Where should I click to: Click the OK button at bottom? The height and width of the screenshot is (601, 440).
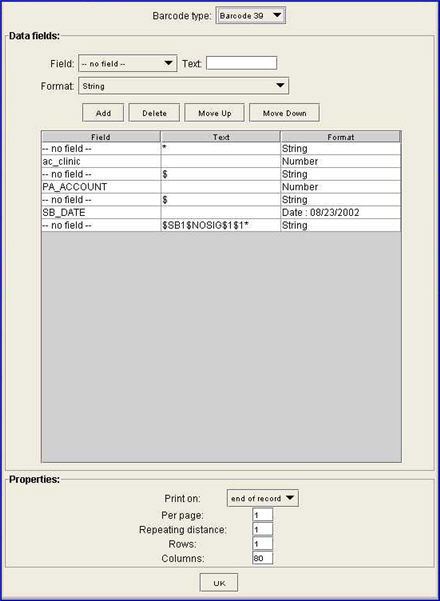click(x=219, y=583)
